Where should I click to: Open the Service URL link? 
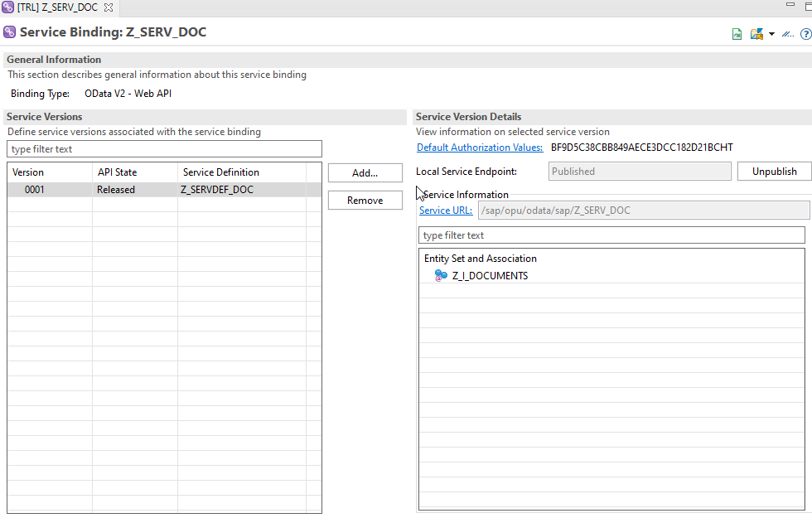(446, 211)
